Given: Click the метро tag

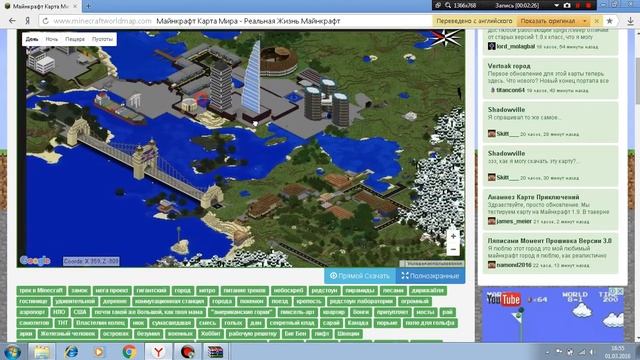Looking at the screenshot, I should 207,290.
